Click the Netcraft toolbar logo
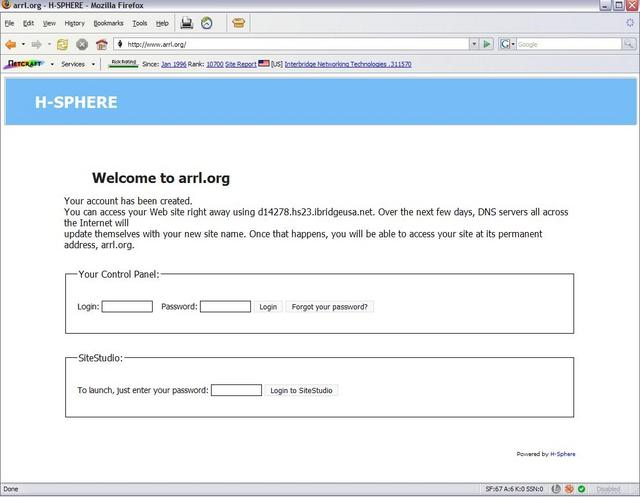 (24, 64)
